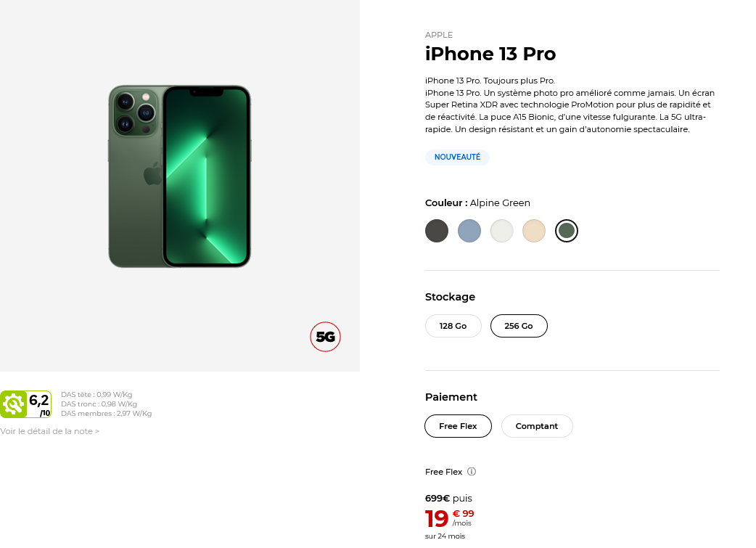Click the APPLE brand label
This screenshot has height=548, width=756.
click(x=439, y=35)
